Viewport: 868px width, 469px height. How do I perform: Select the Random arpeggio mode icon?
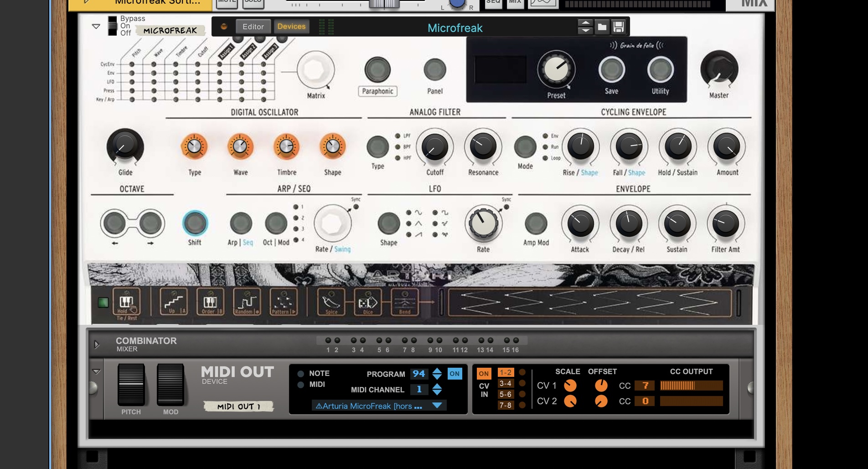[x=247, y=302]
